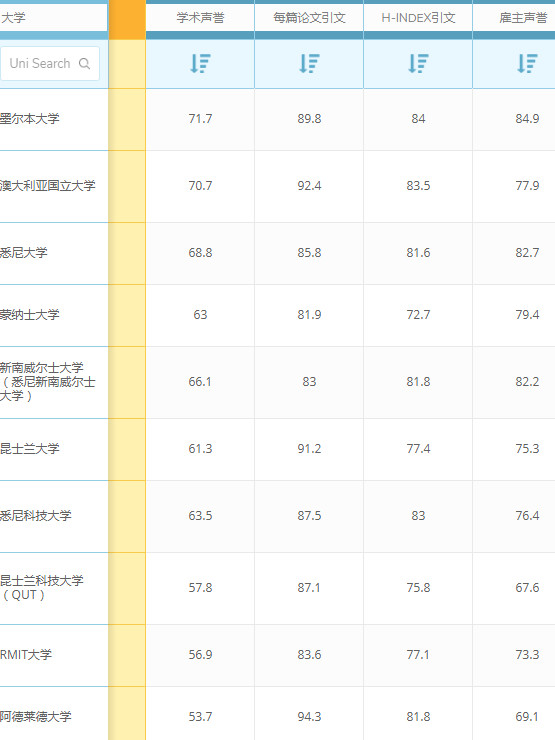Sort by 每篇论文引文 column icon
This screenshot has height=740, width=555.
tap(309, 63)
